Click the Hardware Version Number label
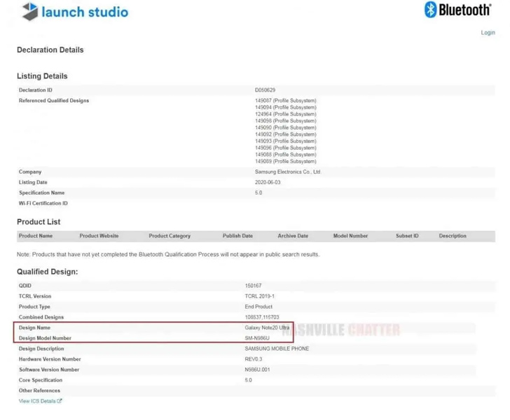 pos(50,359)
